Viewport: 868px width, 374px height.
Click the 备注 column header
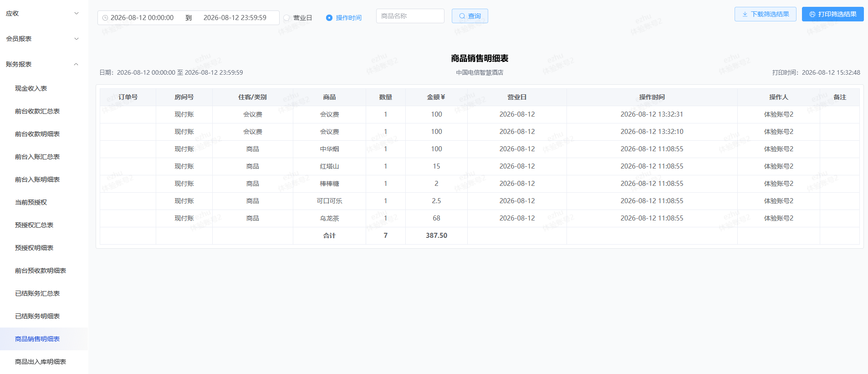coord(839,97)
